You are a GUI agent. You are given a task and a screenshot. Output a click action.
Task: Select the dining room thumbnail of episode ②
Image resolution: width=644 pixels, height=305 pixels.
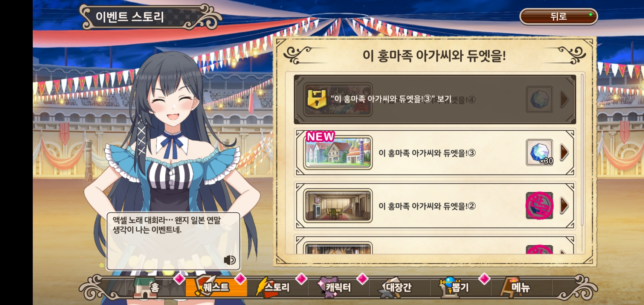pos(338,206)
